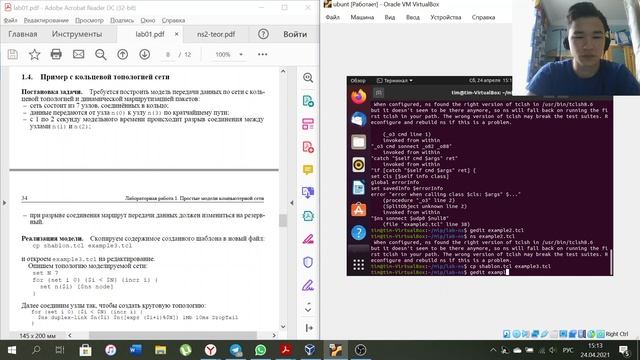Expand tools pane with bottom arrow-bar icon
The height and width of the screenshot is (360, 640).
click(309, 327)
